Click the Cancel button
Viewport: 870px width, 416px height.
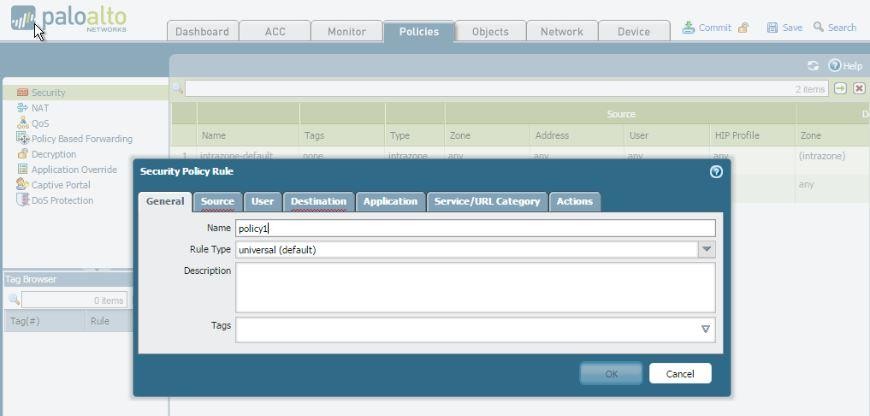[x=680, y=373]
